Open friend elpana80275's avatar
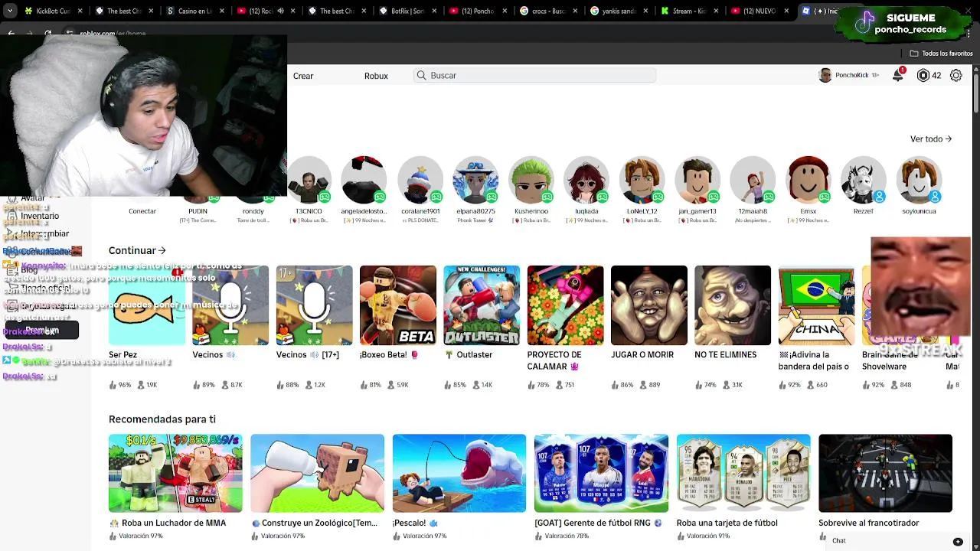The image size is (980, 551). pos(475,181)
